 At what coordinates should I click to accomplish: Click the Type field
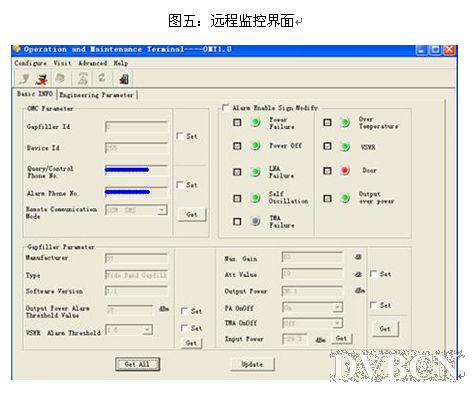(x=136, y=275)
